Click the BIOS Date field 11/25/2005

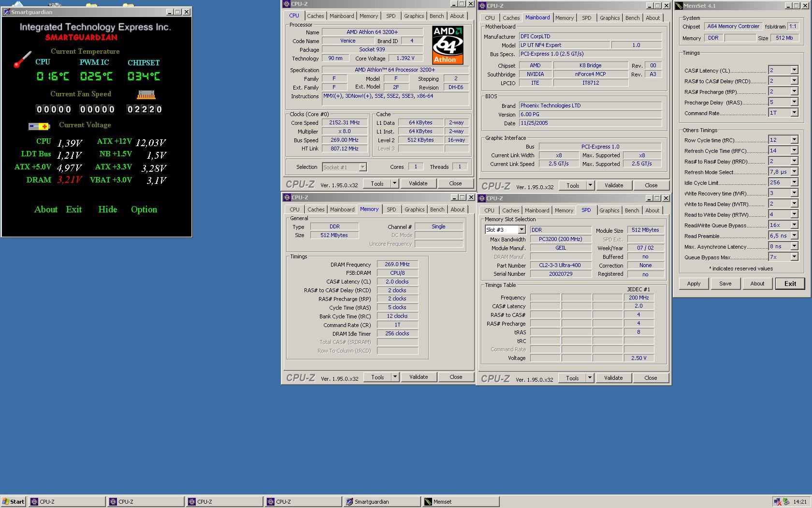[x=590, y=123]
